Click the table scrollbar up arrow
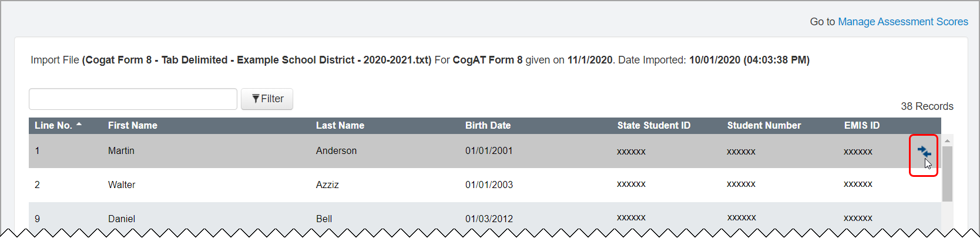 coord(947,141)
